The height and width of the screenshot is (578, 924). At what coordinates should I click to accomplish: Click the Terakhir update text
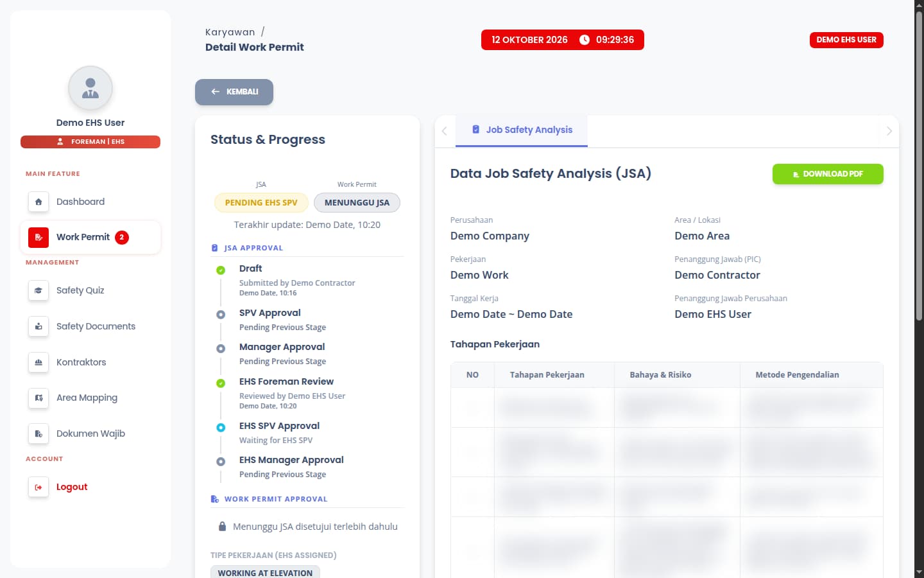307,225
